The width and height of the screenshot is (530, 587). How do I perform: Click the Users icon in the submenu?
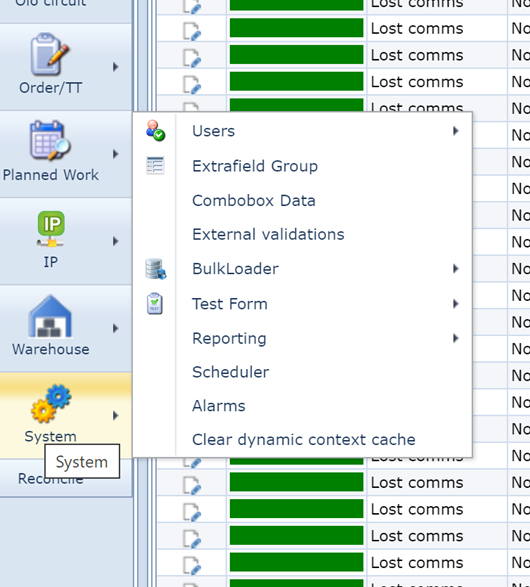pos(155,130)
